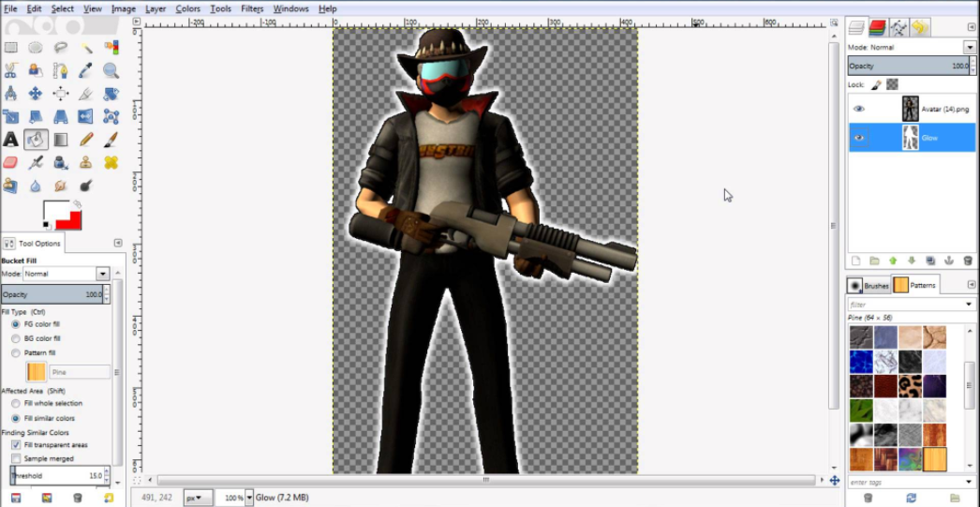Select the Move tool

(x=36, y=94)
